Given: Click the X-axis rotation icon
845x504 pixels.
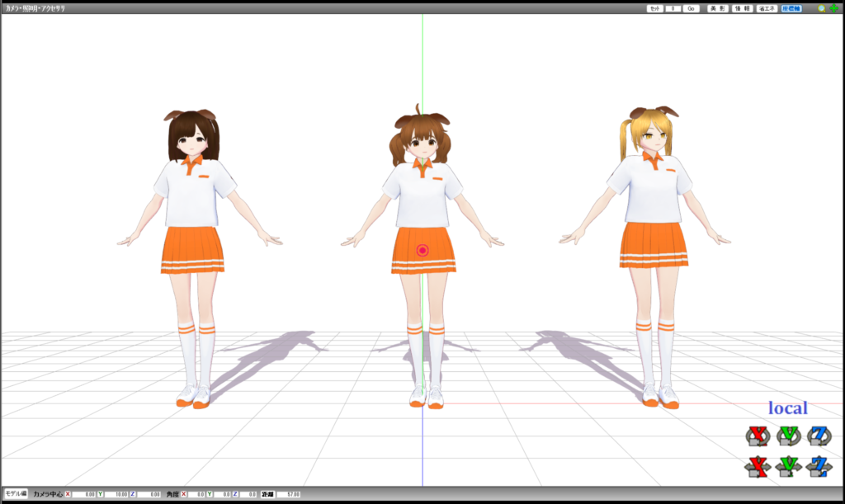Looking at the screenshot, I should (757, 436).
